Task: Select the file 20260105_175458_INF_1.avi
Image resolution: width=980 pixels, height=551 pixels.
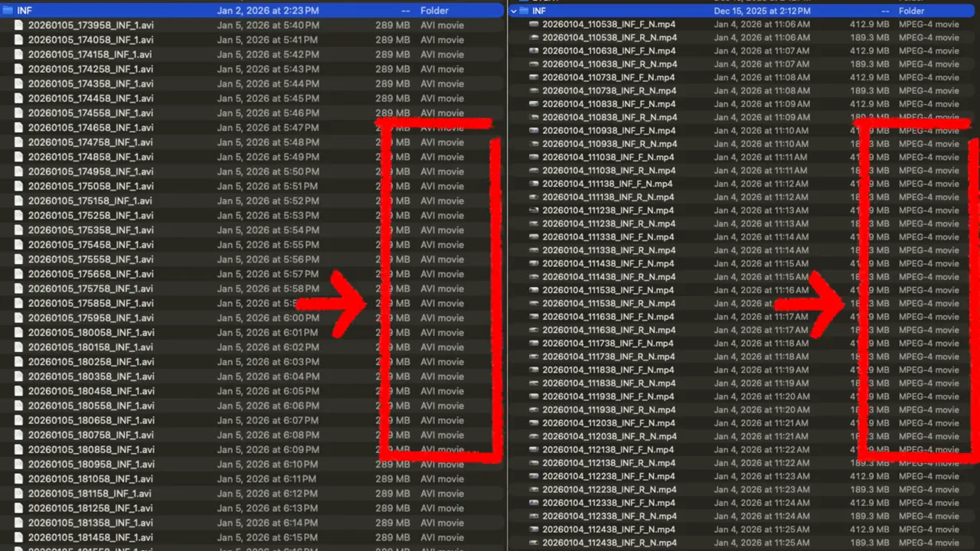Action: (90, 244)
